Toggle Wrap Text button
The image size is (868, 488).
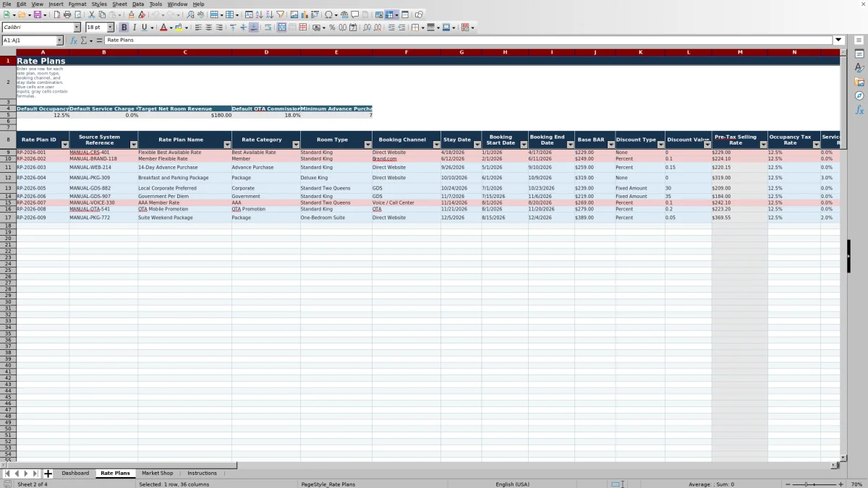(267, 27)
